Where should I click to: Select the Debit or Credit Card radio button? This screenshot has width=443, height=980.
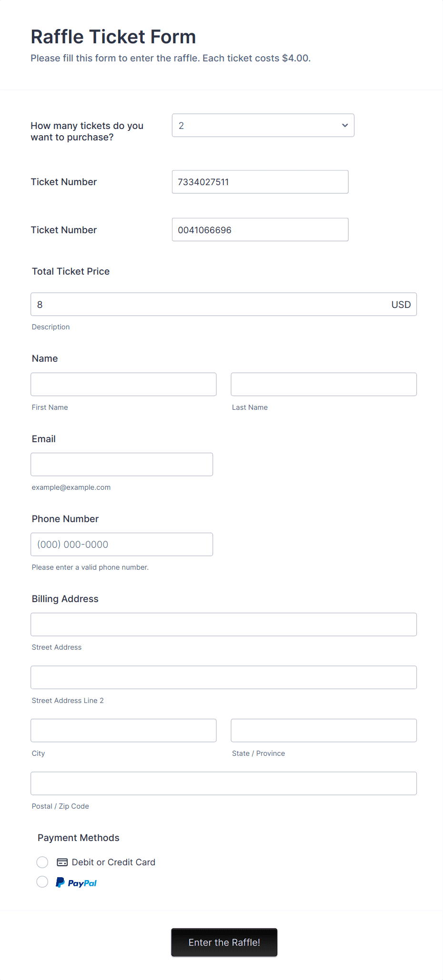tap(42, 862)
